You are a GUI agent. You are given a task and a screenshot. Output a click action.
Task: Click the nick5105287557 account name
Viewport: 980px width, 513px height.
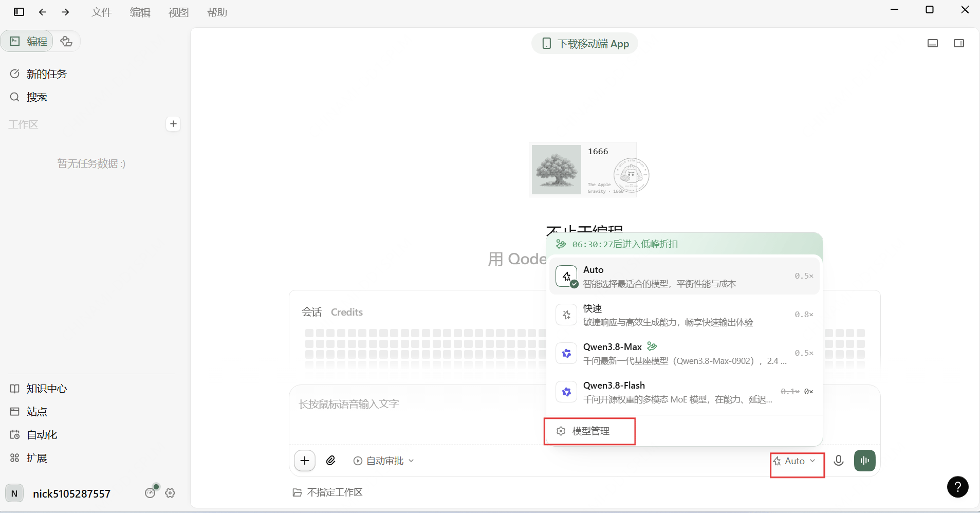71,493
